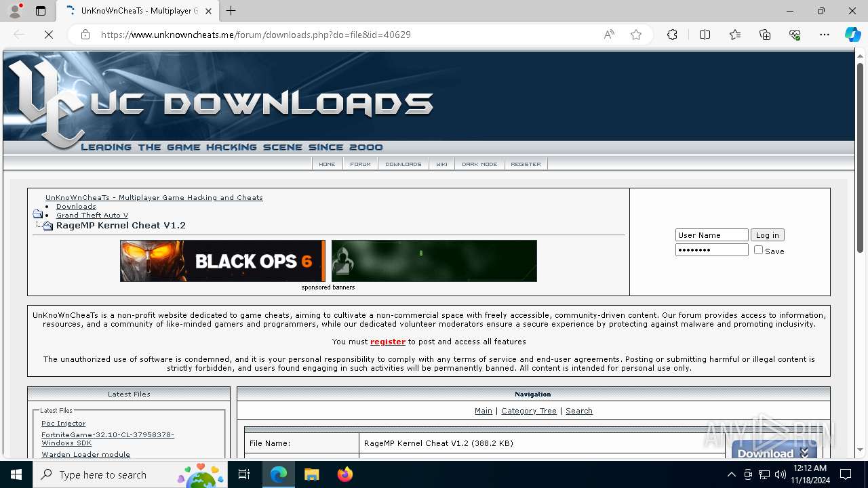Open Task View on the taskbar

[244, 474]
